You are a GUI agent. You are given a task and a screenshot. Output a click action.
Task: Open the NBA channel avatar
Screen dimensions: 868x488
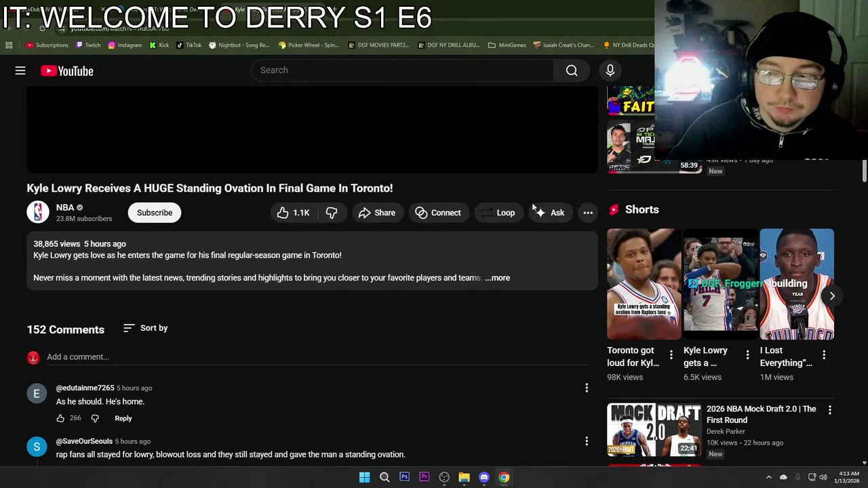38,213
